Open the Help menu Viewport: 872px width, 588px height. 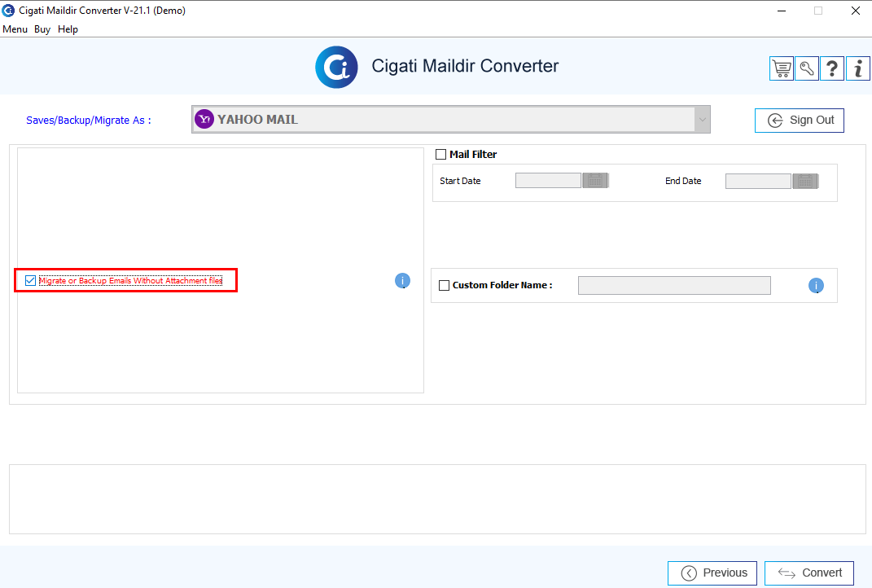click(68, 29)
